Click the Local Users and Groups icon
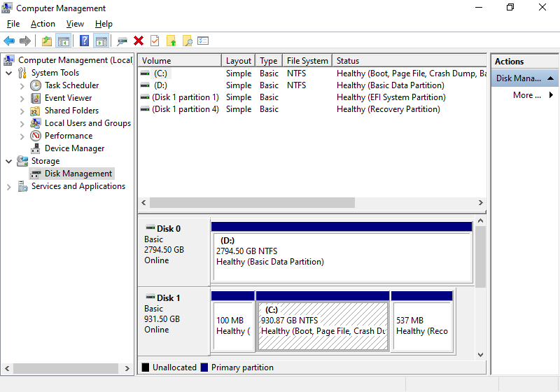 click(36, 123)
